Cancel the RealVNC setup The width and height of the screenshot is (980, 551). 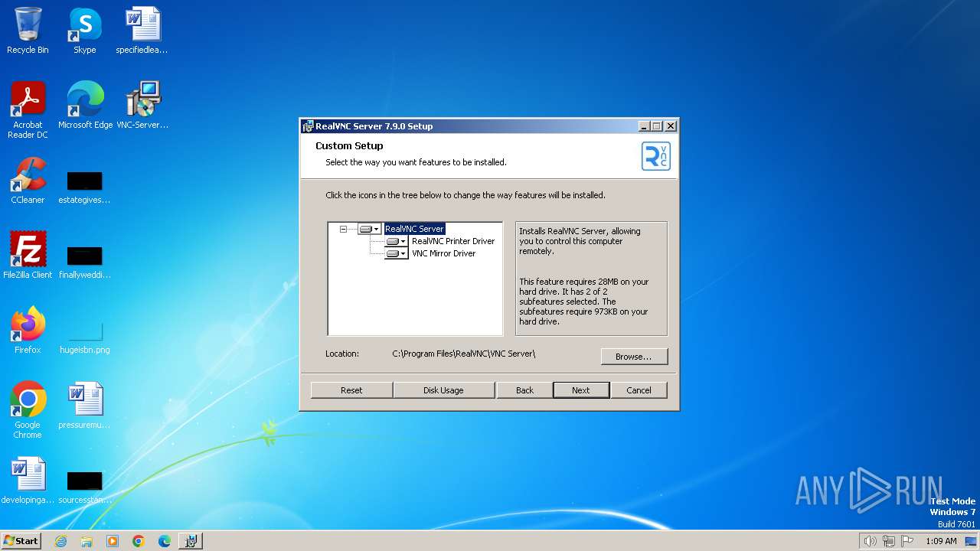639,390
